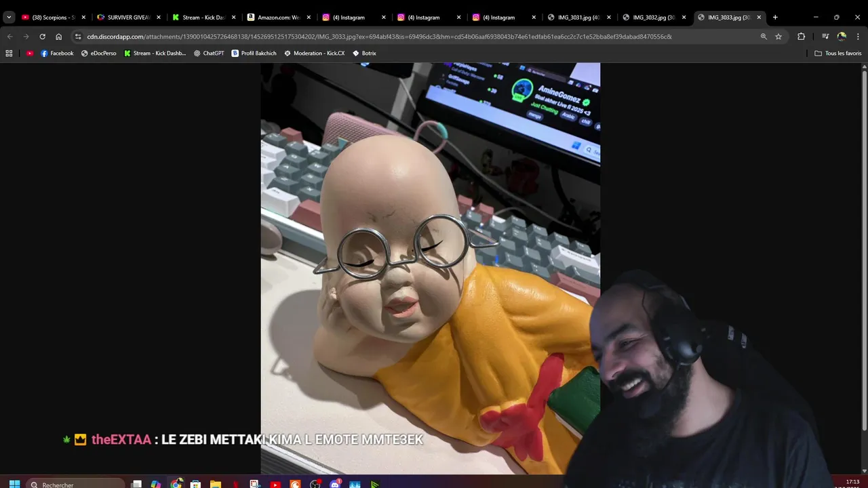This screenshot has height=488, width=868.
Task: Open the eDocPerso bookmark
Action: pos(99,53)
